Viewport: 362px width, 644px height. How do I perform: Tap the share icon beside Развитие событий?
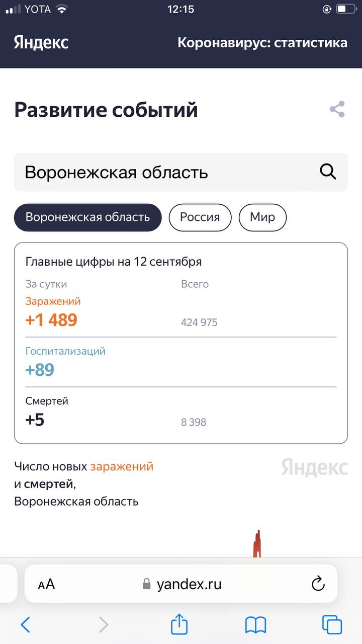337,109
